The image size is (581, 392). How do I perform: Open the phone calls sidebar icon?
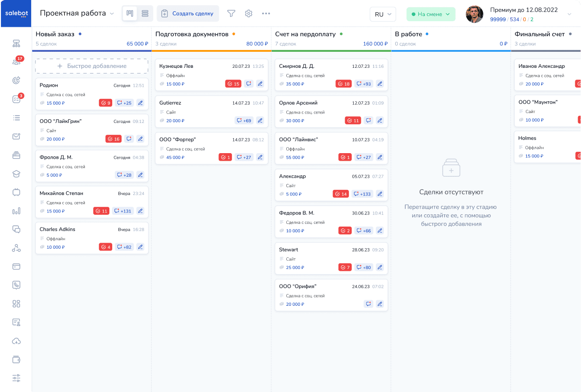coord(16,285)
